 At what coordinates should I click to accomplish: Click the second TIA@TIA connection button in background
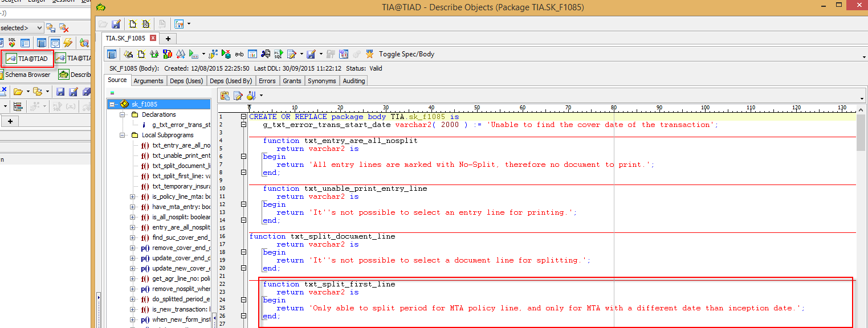click(73, 58)
